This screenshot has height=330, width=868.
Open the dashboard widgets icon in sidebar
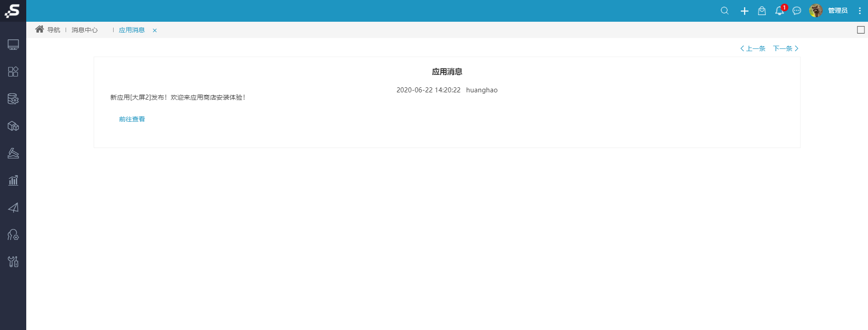coord(13,72)
